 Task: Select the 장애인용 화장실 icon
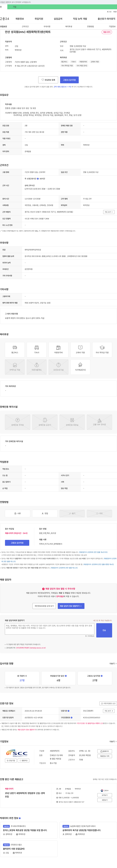click(x=72, y=422)
